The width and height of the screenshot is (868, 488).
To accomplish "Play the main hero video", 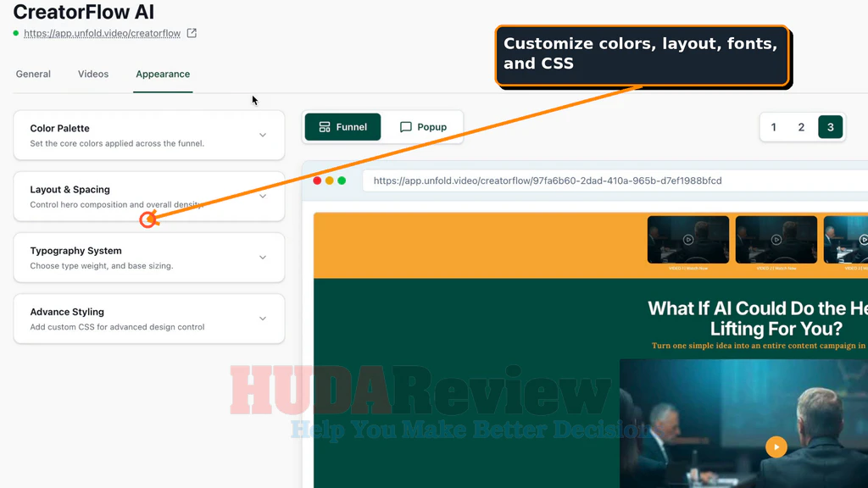I will pyautogui.click(x=776, y=447).
